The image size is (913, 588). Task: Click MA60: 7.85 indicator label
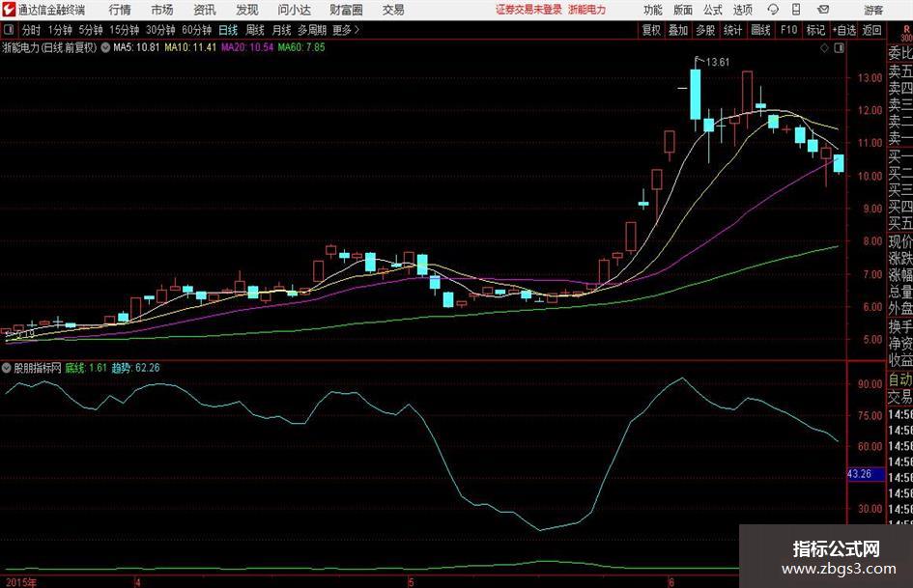pyautogui.click(x=301, y=47)
